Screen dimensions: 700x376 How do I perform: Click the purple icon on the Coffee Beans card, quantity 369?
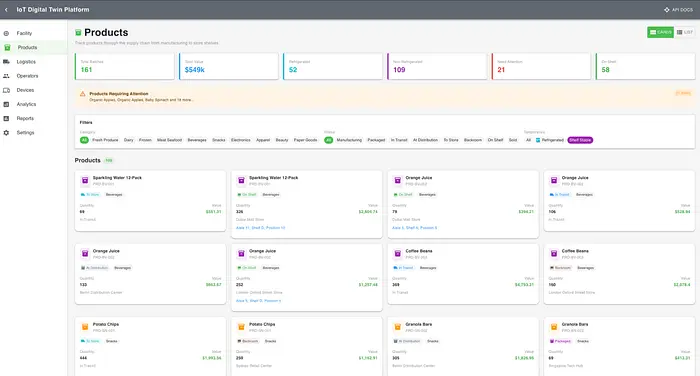click(397, 254)
